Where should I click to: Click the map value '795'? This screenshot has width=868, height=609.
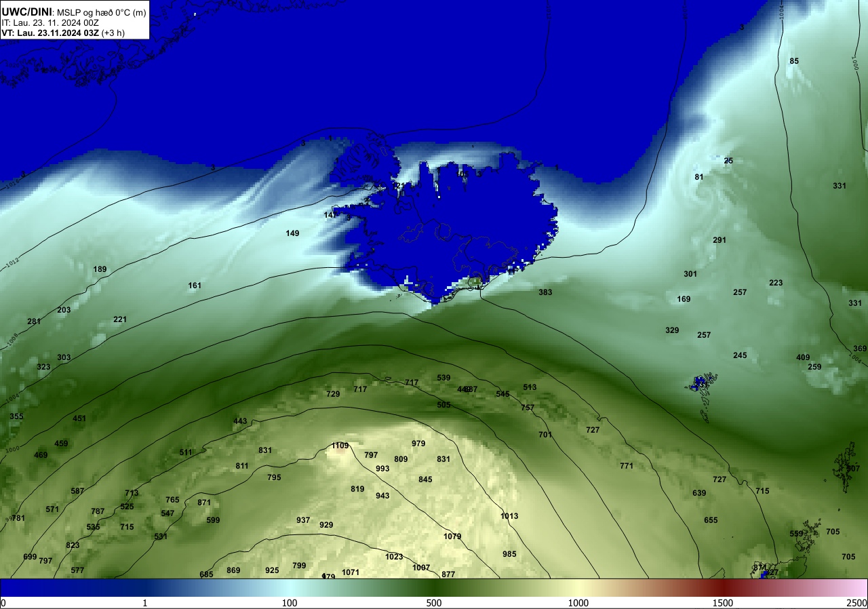tap(274, 477)
